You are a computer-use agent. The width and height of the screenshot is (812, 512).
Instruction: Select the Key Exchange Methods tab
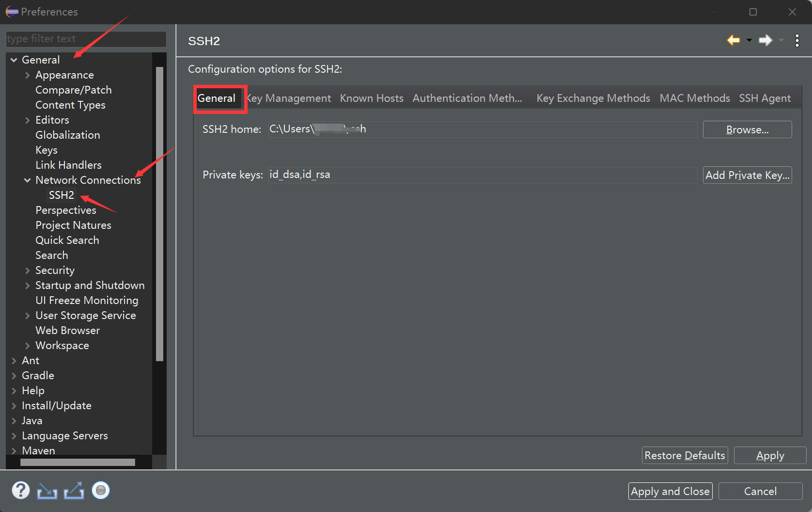tap(593, 98)
